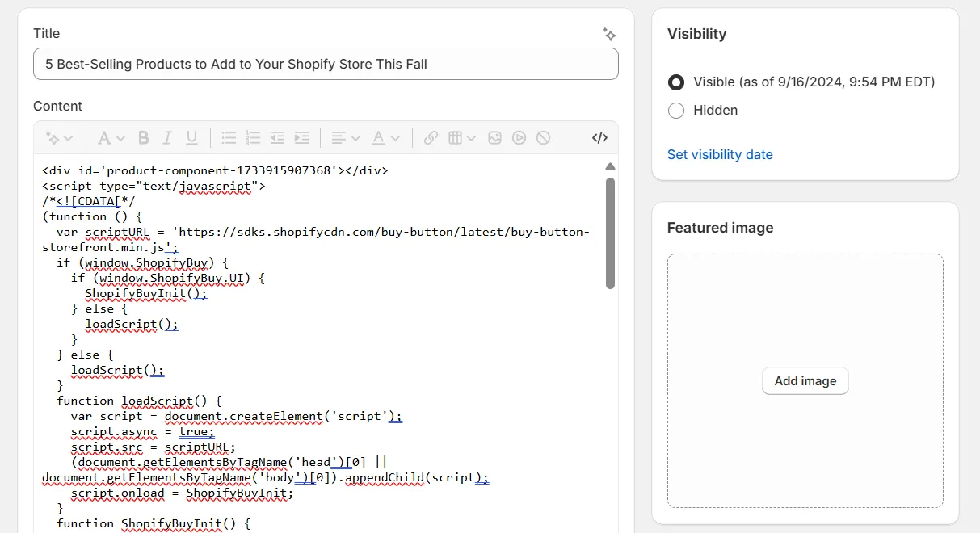Open the insert table dropdown

462,138
